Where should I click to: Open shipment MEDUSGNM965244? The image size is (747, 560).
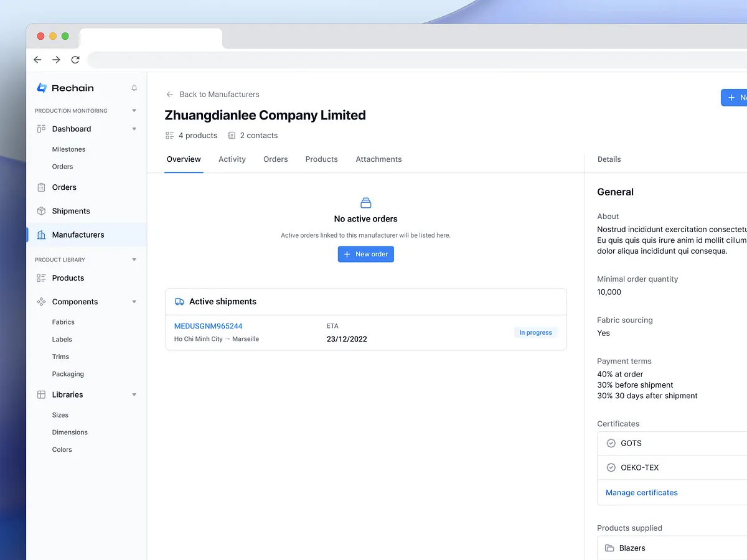(209, 325)
